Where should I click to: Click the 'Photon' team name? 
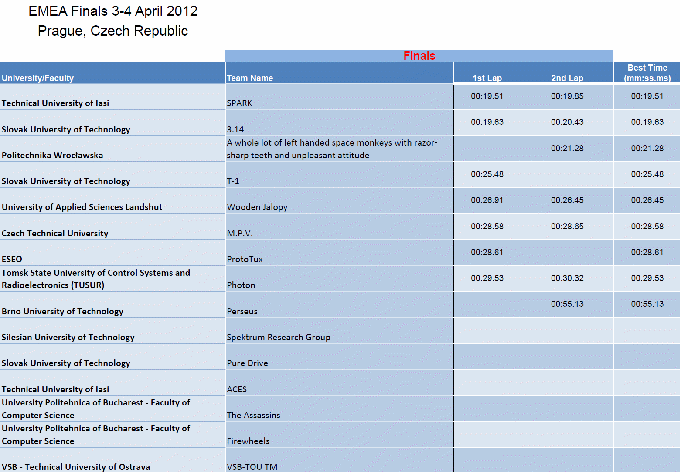coord(241,285)
